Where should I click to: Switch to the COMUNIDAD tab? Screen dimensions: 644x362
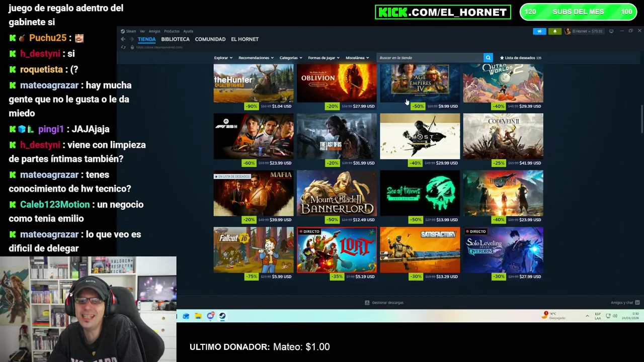[x=210, y=39]
